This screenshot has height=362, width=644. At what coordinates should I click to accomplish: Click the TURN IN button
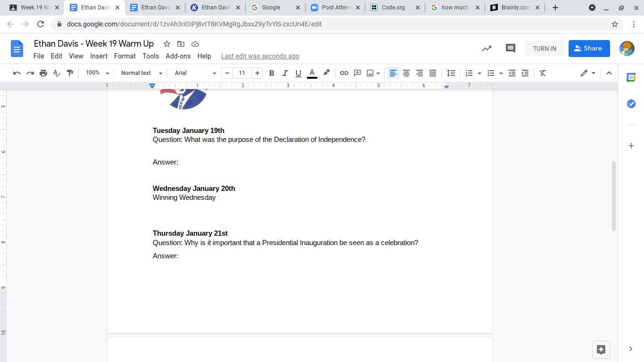click(545, 49)
